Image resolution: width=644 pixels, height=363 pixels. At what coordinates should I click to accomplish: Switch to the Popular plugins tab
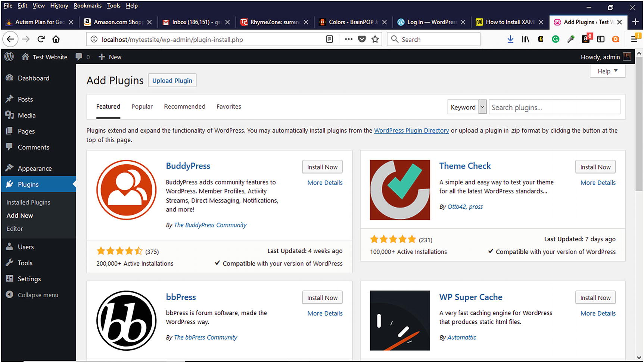[142, 106]
